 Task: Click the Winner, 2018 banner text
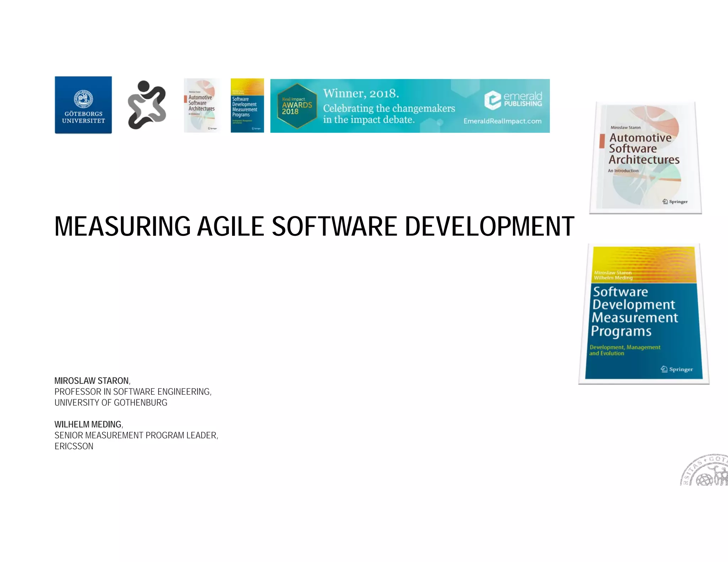coord(361,93)
